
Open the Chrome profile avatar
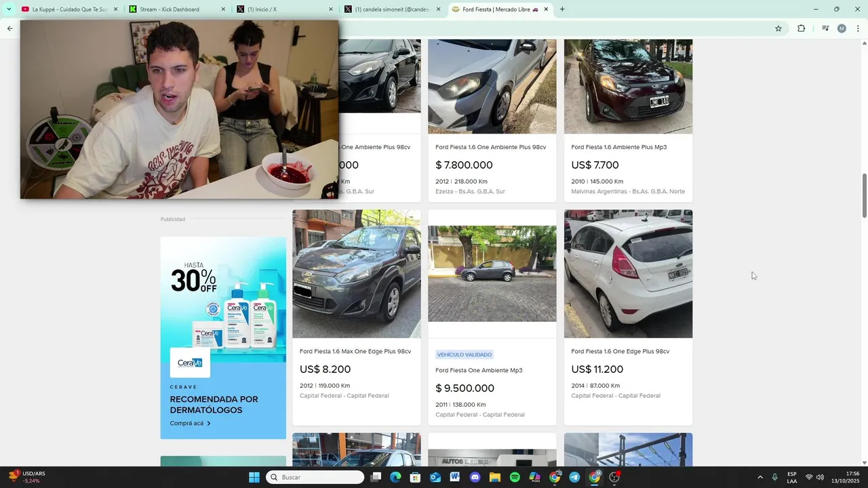click(x=842, y=28)
